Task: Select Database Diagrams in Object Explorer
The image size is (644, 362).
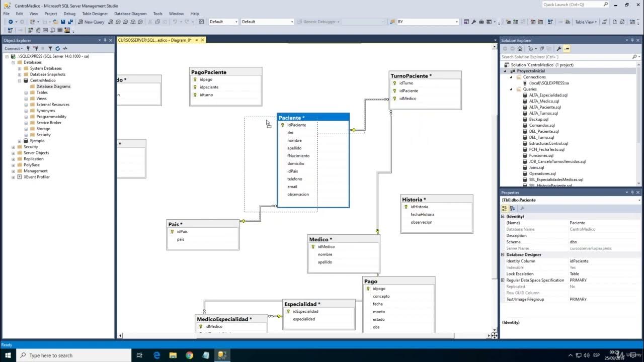Action: (x=53, y=86)
